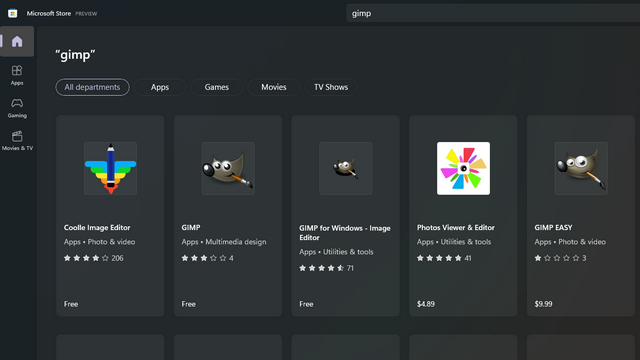The width and height of the screenshot is (640, 360).
Task: Filter results by TV Shows
Action: [331, 87]
